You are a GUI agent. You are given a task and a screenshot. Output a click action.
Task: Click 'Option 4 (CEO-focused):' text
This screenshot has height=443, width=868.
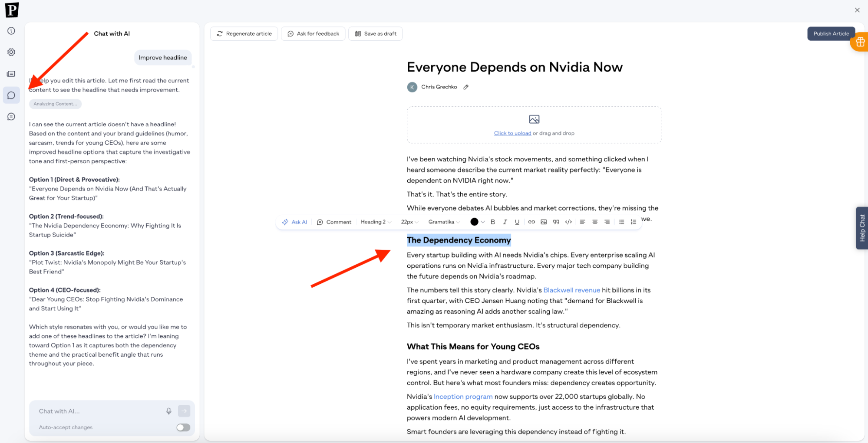(65, 290)
